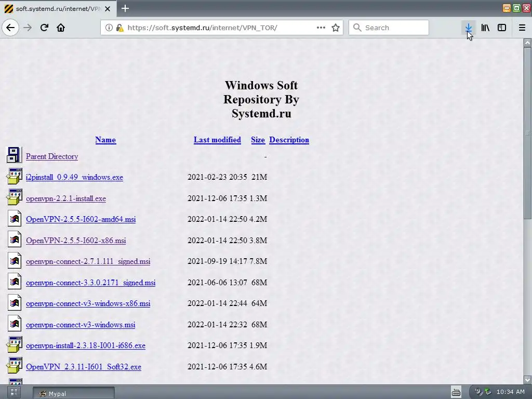Reload the current page
The height and width of the screenshot is (399, 532).
click(44, 28)
